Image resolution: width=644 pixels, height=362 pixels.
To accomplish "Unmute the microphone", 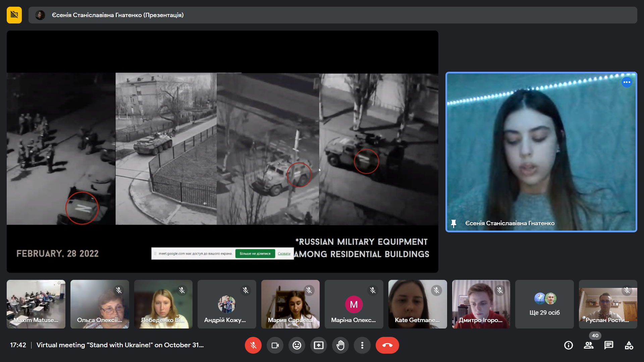I will 253,345.
